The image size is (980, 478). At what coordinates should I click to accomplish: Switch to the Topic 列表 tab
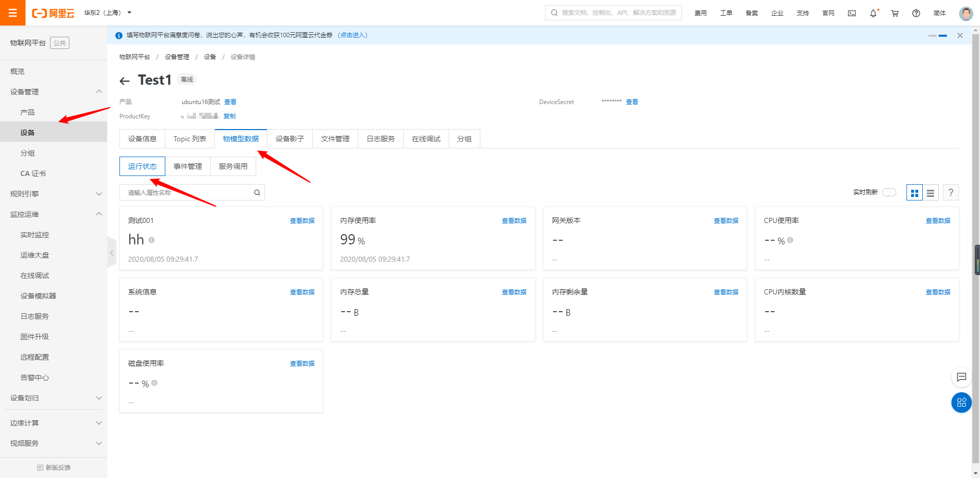point(189,138)
